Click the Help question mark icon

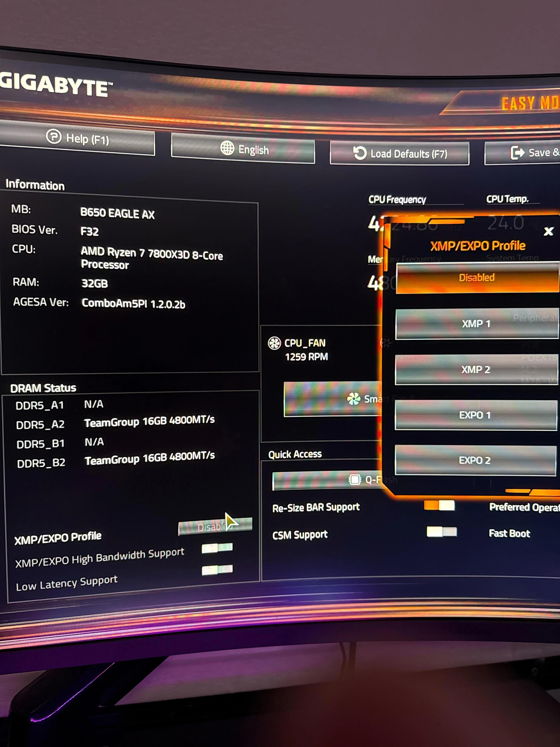[x=54, y=136]
